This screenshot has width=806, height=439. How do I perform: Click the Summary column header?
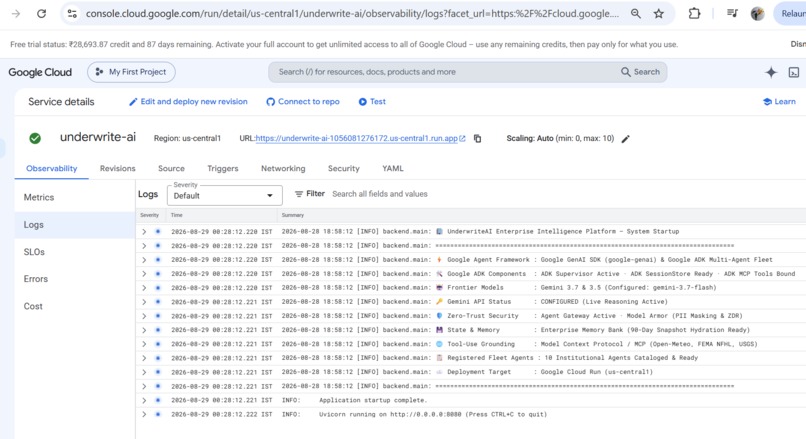(x=292, y=215)
